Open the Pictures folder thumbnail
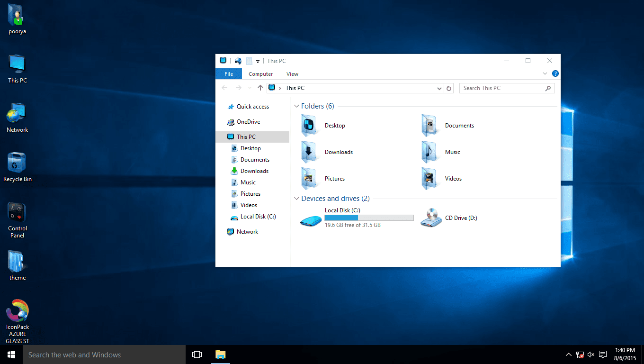This screenshot has height=364, width=644. click(310, 178)
